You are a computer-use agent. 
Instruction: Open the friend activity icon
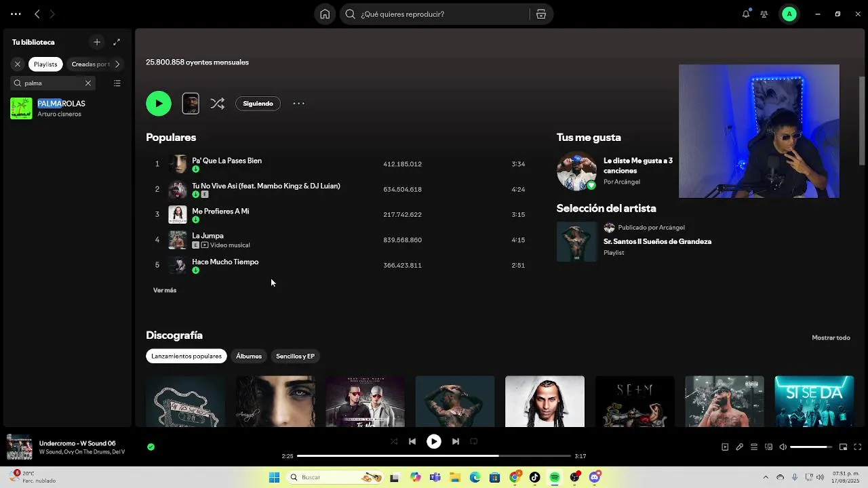click(x=764, y=14)
